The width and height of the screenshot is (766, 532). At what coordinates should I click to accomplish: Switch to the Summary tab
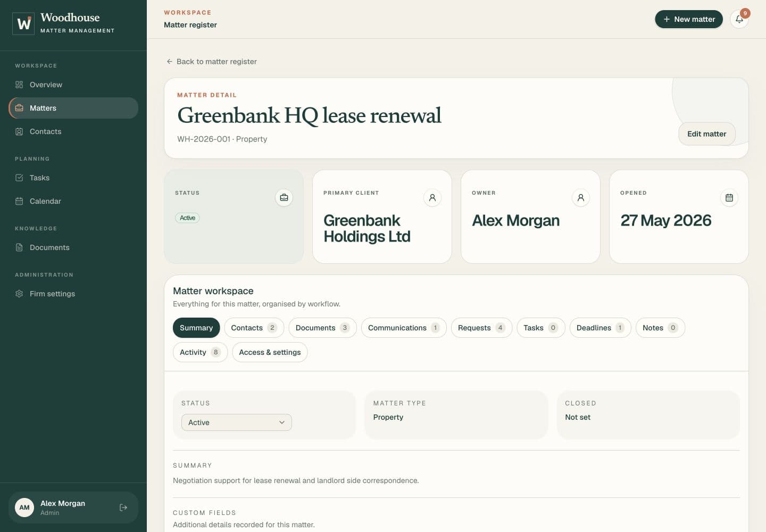pyautogui.click(x=196, y=328)
